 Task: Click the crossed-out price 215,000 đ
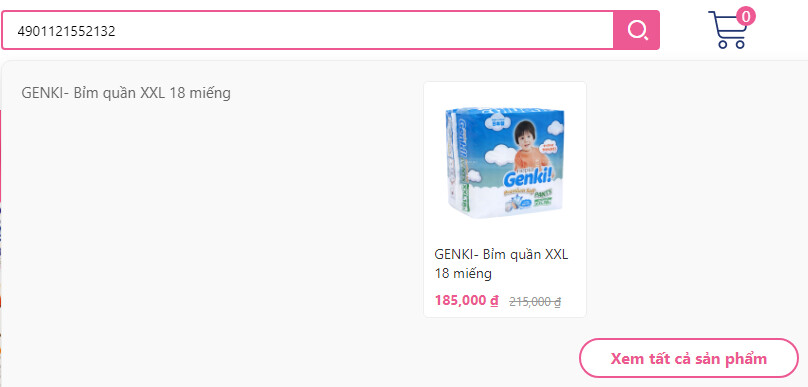(x=535, y=302)
